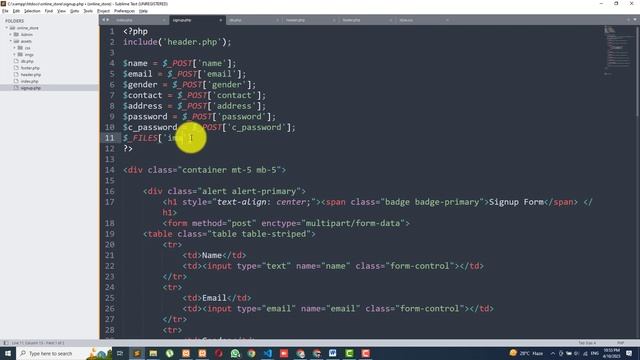Click 'multipart/form-data' on line 18
This screenshot has width=640, height=360.
(353, 223)
